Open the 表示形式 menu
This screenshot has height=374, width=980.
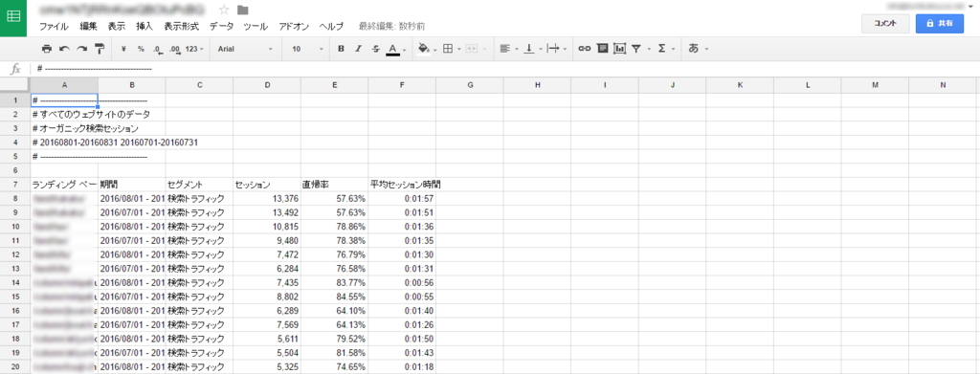181,27
